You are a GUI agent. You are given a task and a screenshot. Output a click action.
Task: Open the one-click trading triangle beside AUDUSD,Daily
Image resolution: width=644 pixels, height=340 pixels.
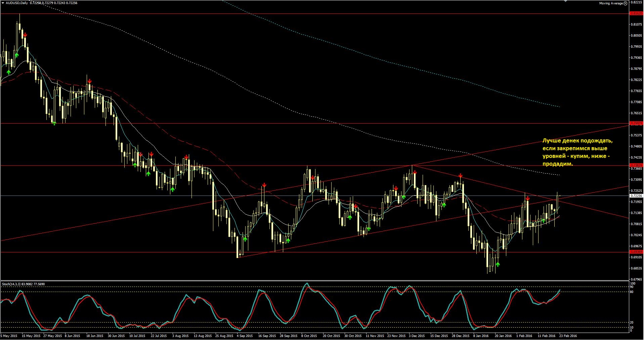click(x=3, y=3)
